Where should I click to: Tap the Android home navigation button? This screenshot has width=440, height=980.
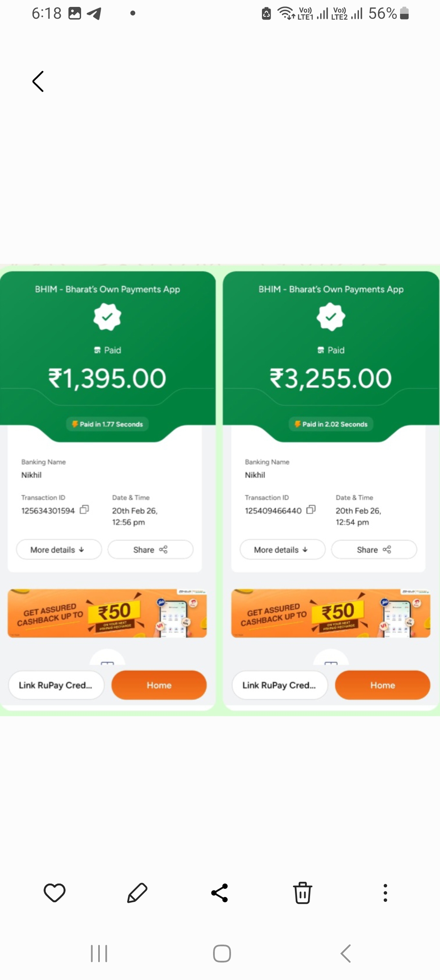pos(222,954)
